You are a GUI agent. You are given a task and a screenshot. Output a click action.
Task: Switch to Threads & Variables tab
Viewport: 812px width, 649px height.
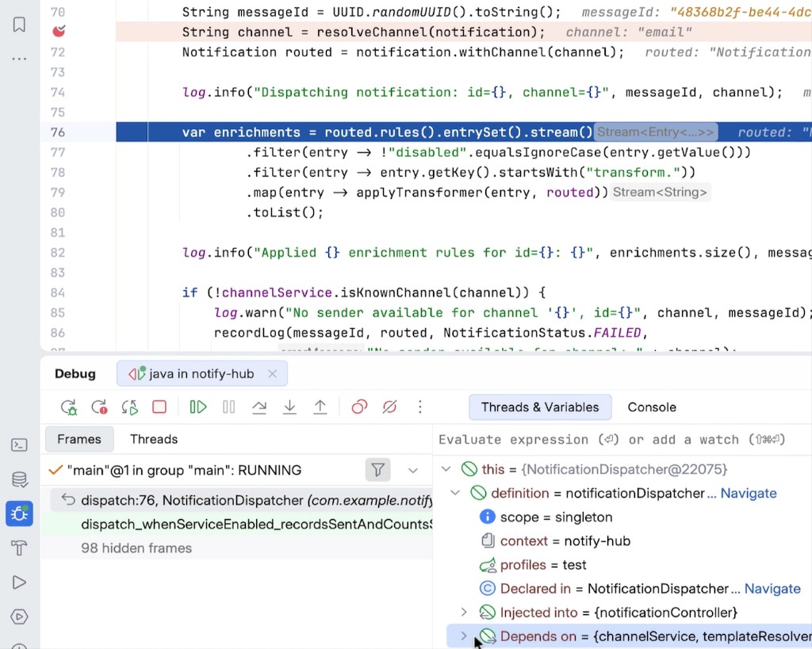540,407
